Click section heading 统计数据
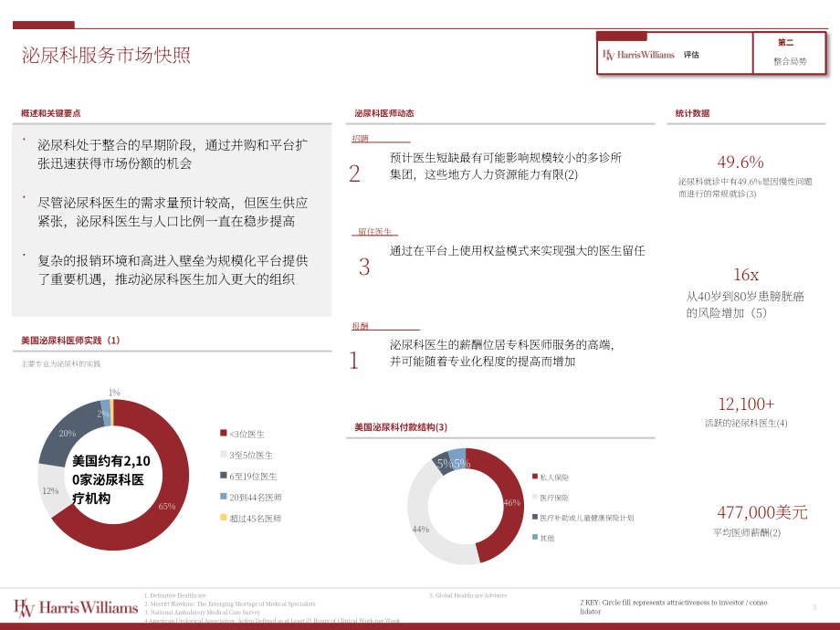The image size is (840, 630). [x=692, y=113]
